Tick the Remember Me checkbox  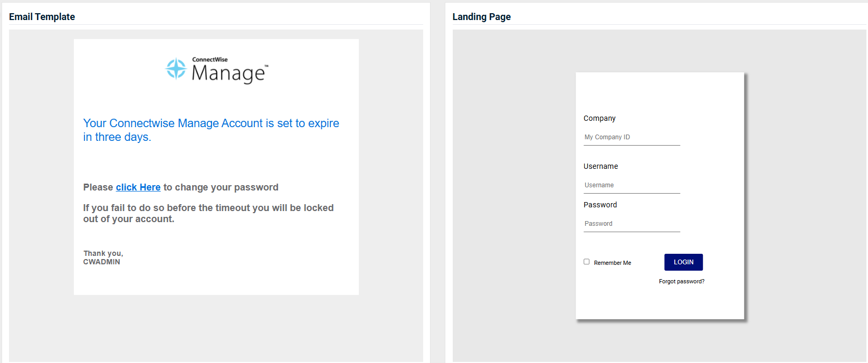pyautogui.click(x=586, y=262)
